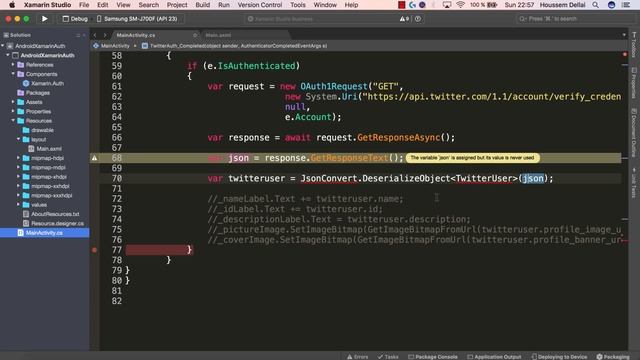
Task: Close the MainActivity.cs tab
Action: pyautogui.click(x=195, y=35)
